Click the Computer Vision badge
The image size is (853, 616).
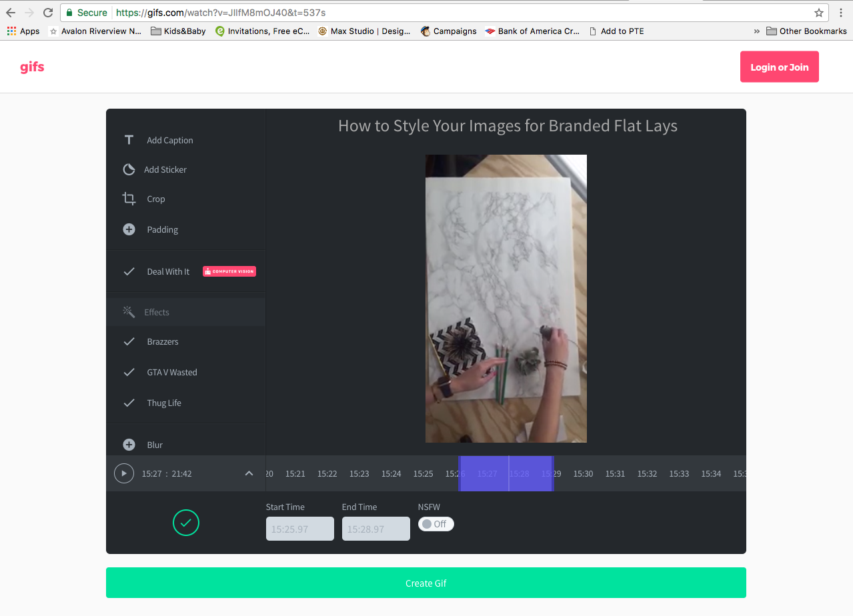(x=229, y=271)
